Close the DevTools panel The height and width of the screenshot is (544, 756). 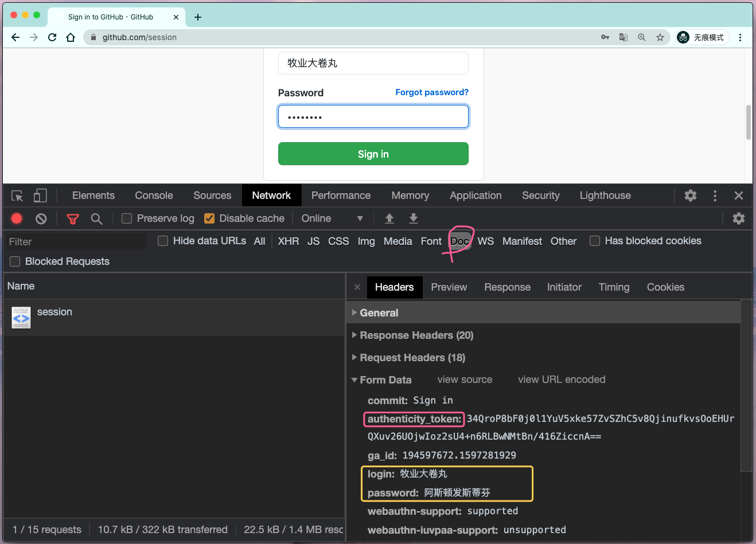[x=739, y=195]
